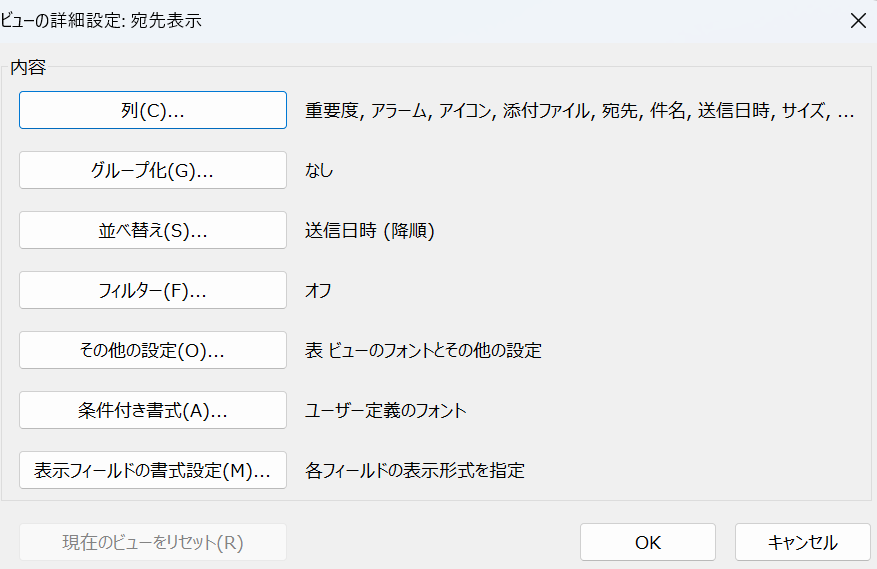The image size is (877, 569).
Task: Open 並べ替え(S)... sort options
Action: click(x=153, y=230)
